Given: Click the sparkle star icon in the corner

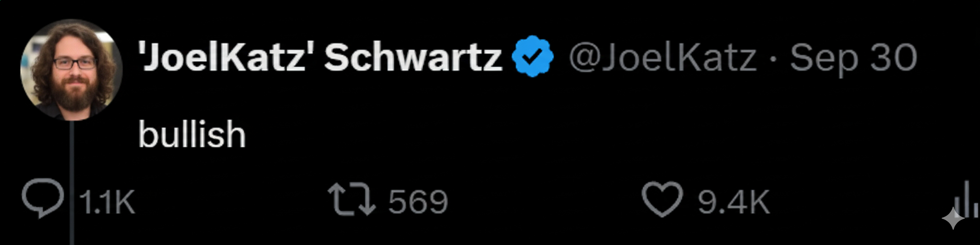Looking at the screenshot, I should pyautogui.click(x=953, y=218).
